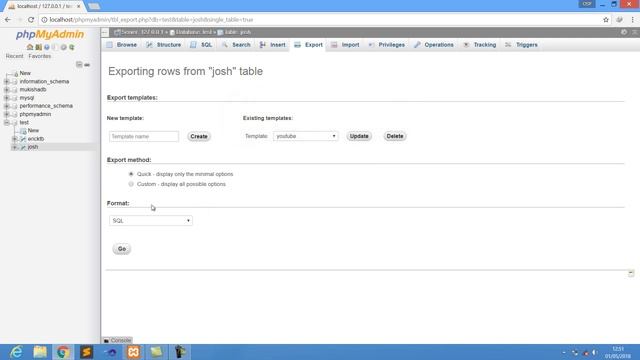The width and height of the screenshot is (640, 360).
Task: Click the collapse all tree icon
Action: [x=79, y=64]
